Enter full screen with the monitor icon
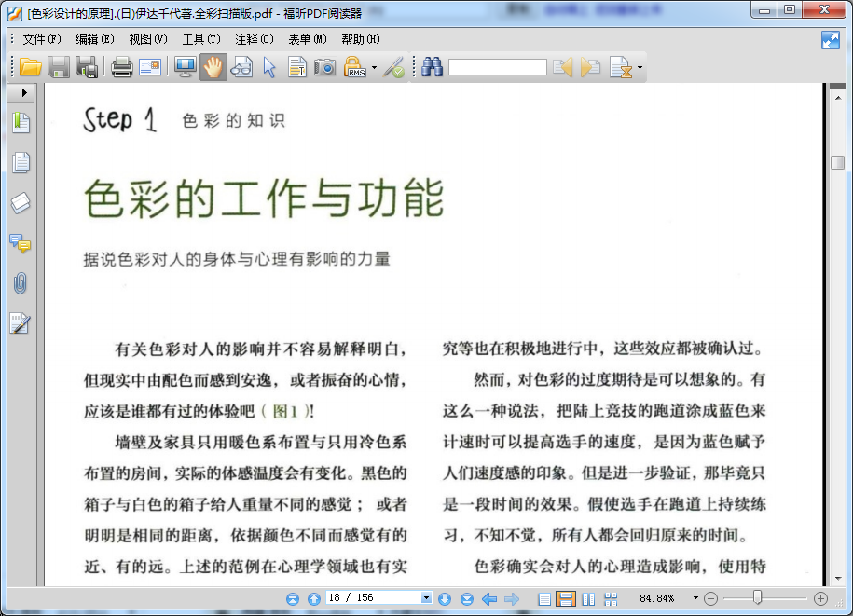Screen dimensions: 853x616 (x=185, y=67)
